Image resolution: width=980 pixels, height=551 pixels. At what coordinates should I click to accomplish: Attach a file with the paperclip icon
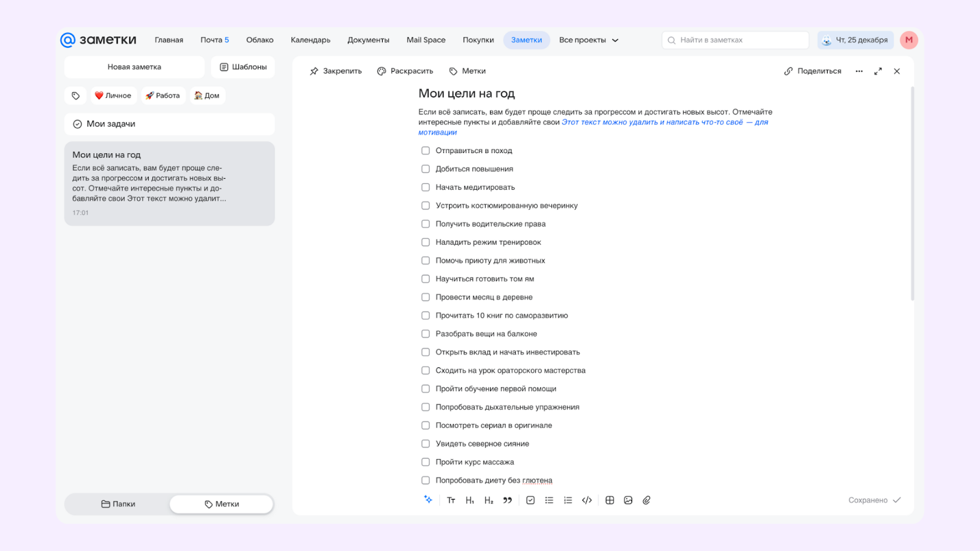click(x=646, y=500)
